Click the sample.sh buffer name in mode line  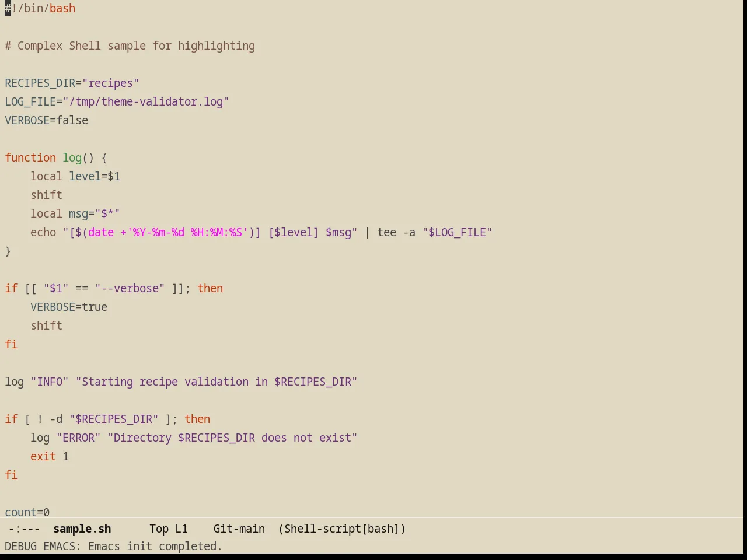point(82,528)
